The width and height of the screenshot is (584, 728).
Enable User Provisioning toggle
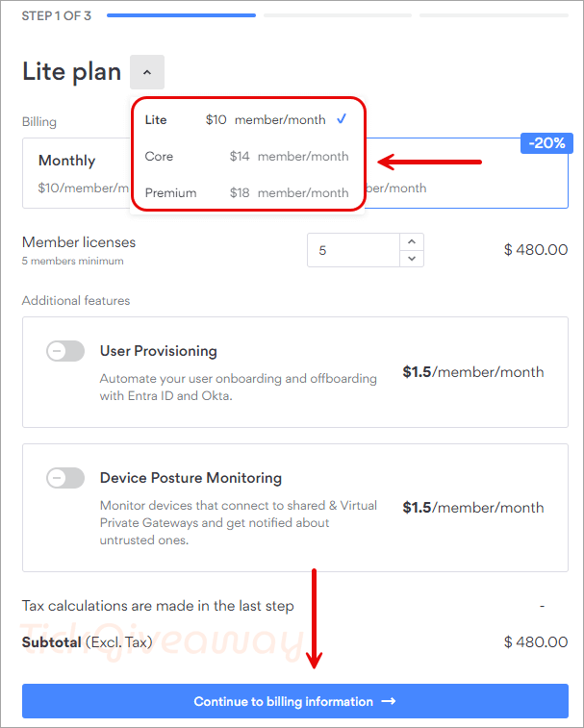point(65,351)
